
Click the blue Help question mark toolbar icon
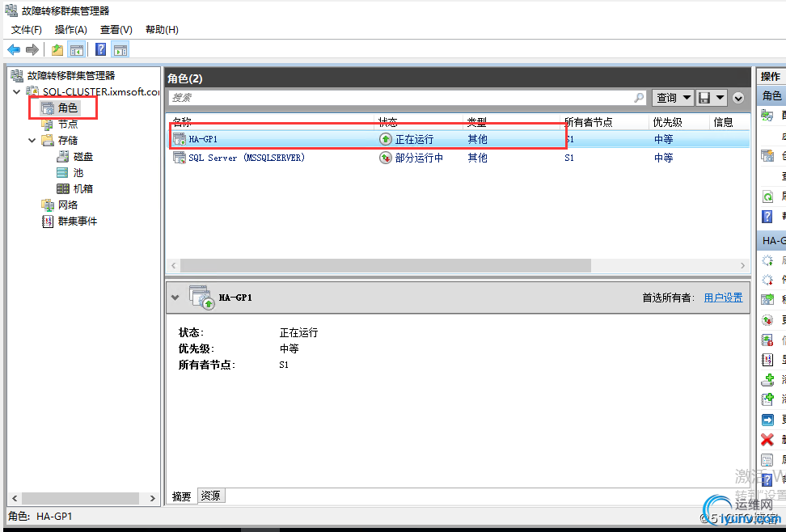click(101, 49)
